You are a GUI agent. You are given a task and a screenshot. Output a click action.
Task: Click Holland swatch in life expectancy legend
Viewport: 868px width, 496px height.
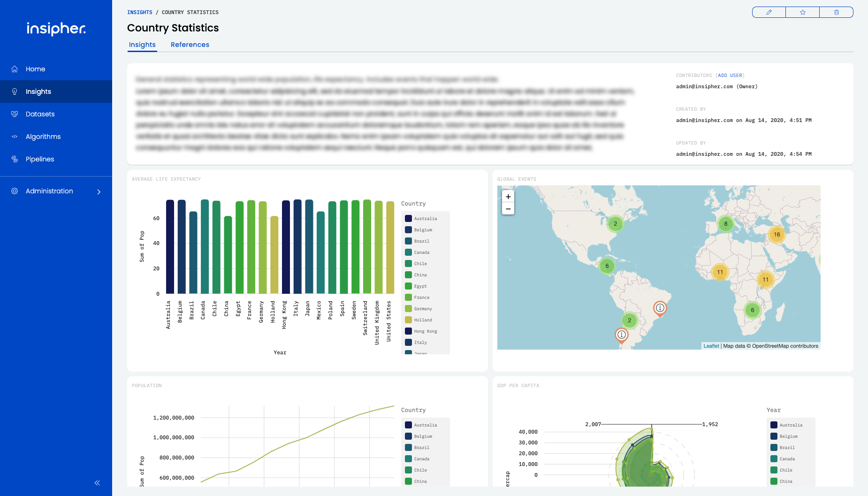pos(408,320)
